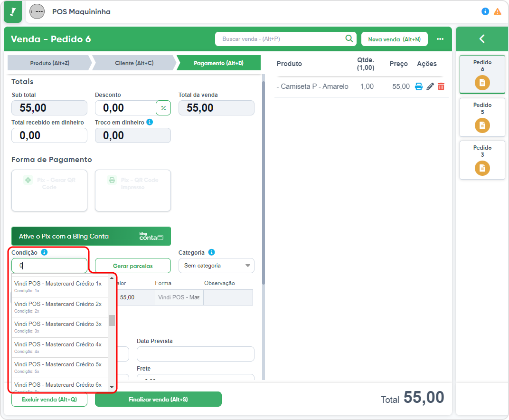Click the Preço column header

click(398, 64)
